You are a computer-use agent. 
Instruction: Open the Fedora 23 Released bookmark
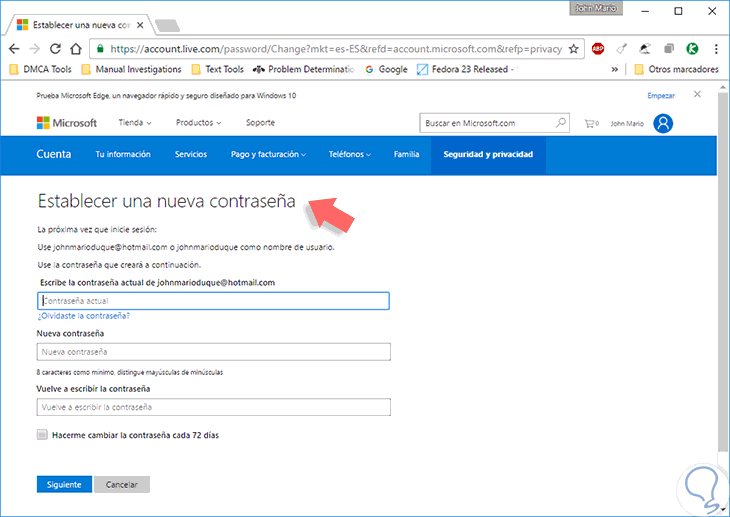467,69
